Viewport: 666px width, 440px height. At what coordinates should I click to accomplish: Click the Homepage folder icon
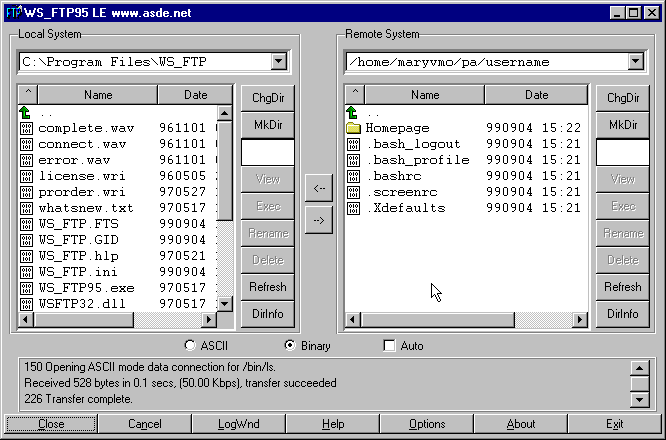353,128
